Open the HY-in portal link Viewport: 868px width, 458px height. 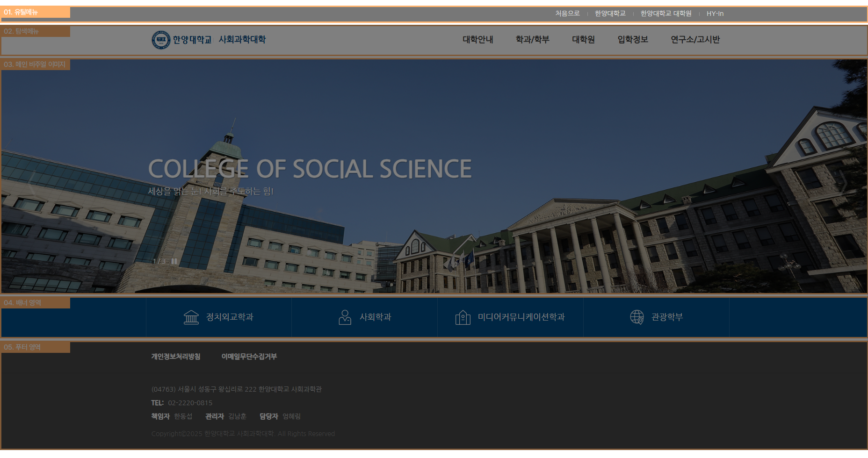(x=715, y=14)
